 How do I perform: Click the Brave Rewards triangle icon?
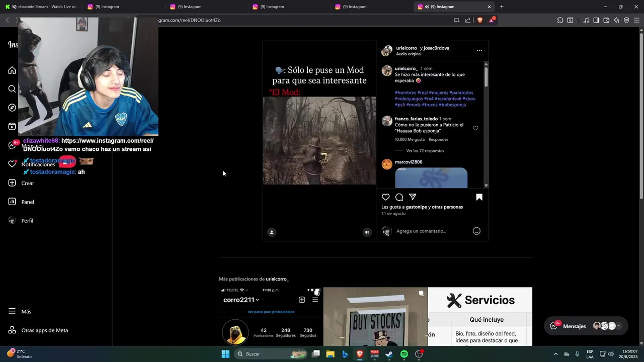(492, 20)
